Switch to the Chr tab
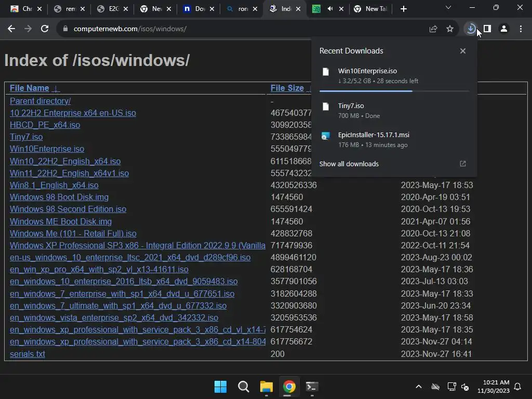The image size is (532, 399). [x=26, y=9]
